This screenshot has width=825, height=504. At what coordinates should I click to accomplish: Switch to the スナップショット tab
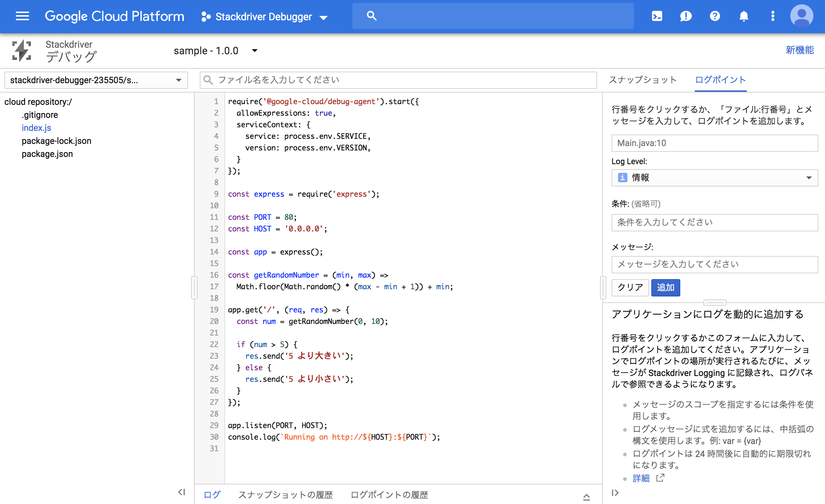click(643, 80)
